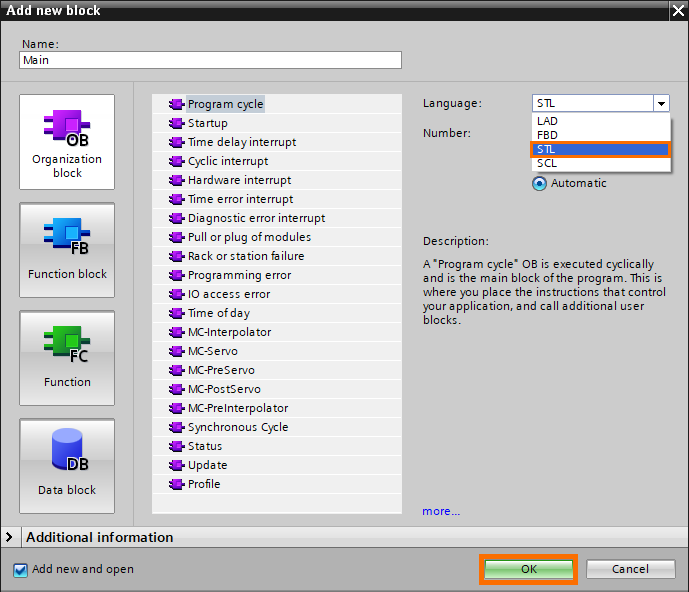689x592 pixels.
Task: Select the MC-PreServo entry
Action: click(277, 370)
